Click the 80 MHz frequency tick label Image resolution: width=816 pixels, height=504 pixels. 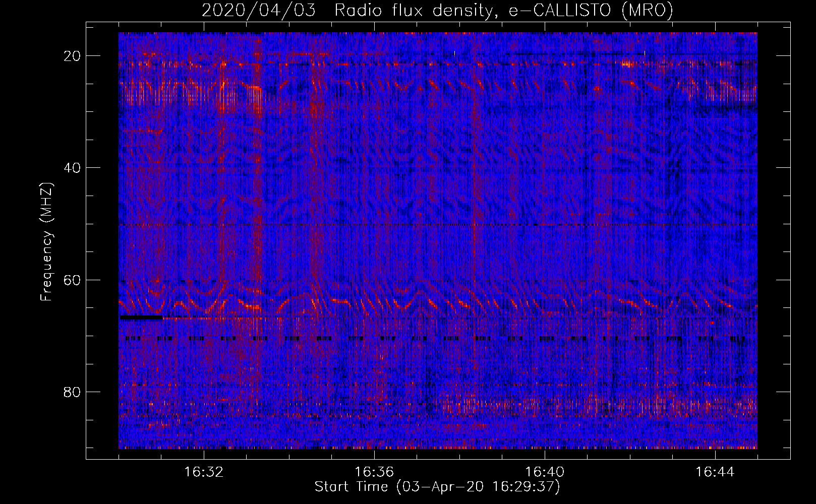pyautogui.click(x=73, y=392)
